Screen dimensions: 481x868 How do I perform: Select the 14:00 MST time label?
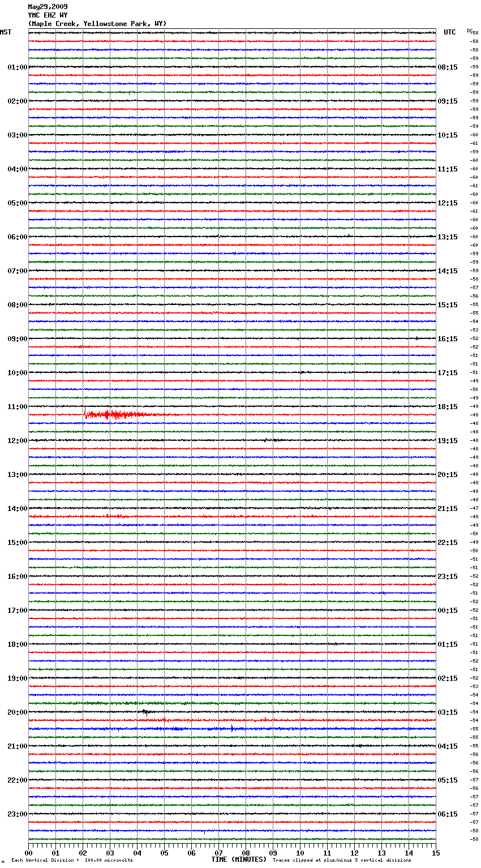tap(18, 509)
